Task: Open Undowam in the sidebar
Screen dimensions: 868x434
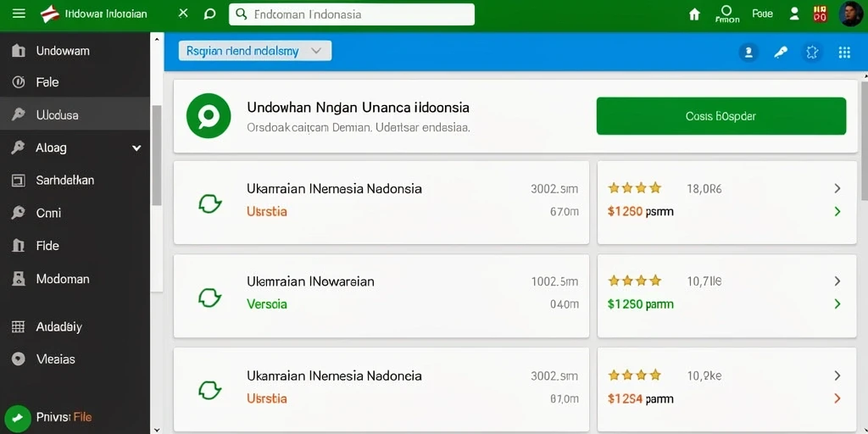Action: coord(75,51)
